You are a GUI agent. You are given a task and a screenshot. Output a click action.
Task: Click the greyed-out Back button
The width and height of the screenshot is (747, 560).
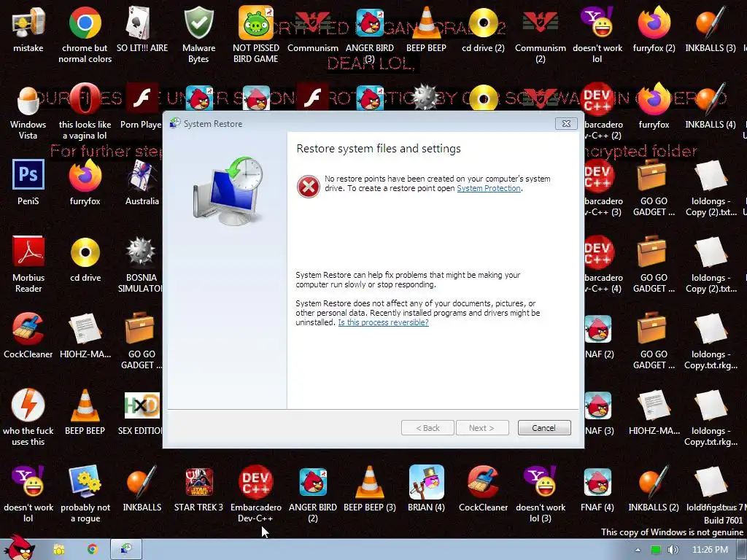(x=427, y=427)
